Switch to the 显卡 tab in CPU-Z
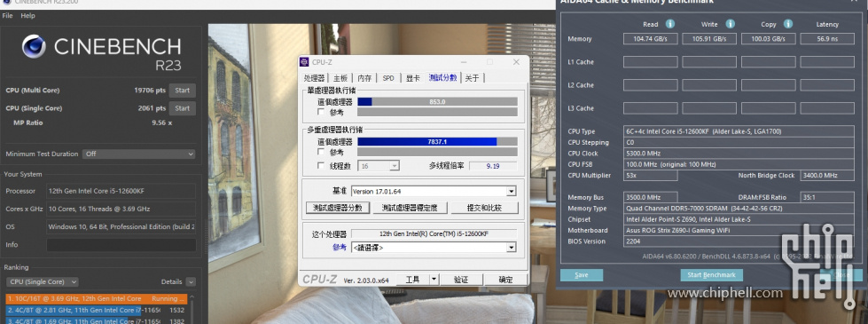 point(413,78)
